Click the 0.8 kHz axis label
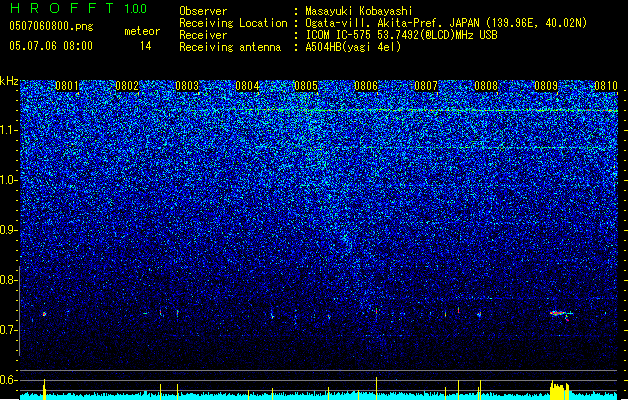This screenshot has height=400, width=629. (x=8, y=280)
